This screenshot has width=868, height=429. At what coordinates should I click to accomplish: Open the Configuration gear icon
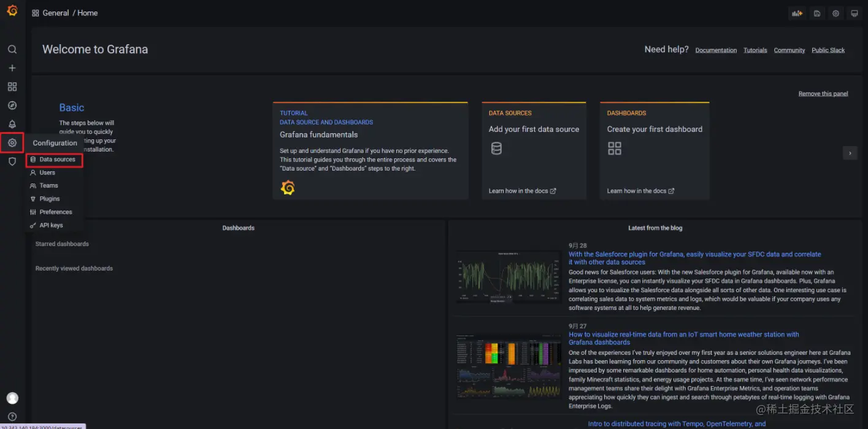(12, 143)
